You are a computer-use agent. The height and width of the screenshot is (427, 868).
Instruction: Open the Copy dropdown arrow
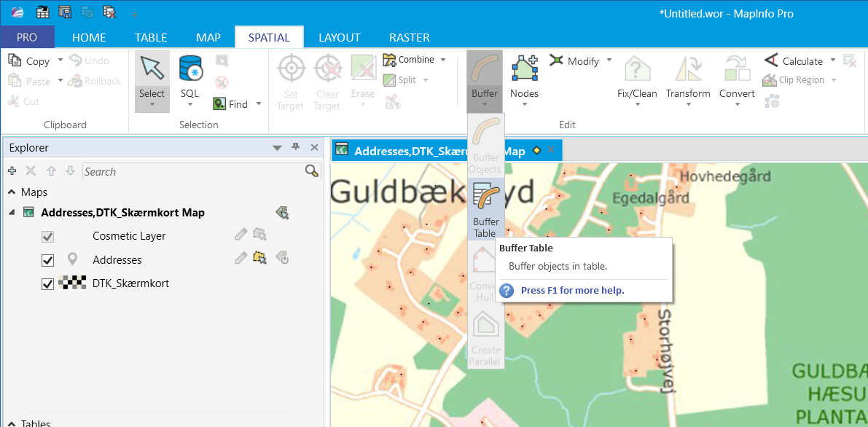tap(60, 60)
